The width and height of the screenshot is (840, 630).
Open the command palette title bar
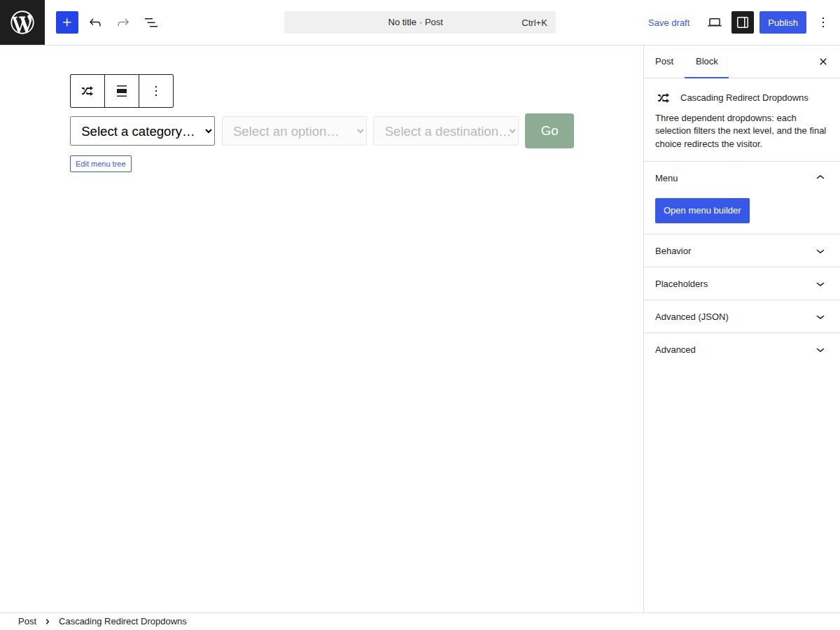click(x=420, y=22)
